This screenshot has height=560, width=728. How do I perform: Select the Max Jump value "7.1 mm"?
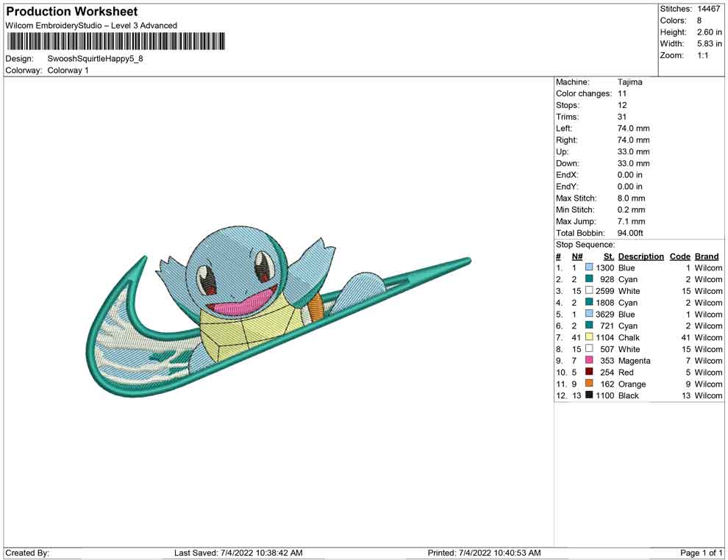point(632,221)
